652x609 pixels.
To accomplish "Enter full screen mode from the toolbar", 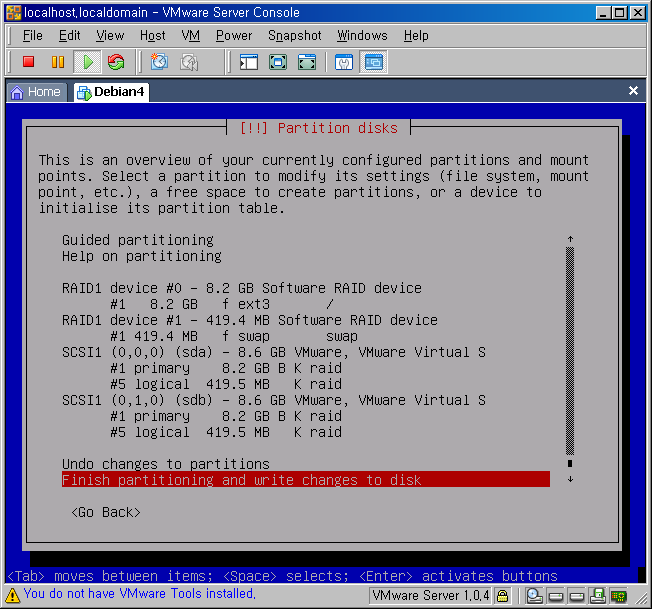I will click(278, 62).
